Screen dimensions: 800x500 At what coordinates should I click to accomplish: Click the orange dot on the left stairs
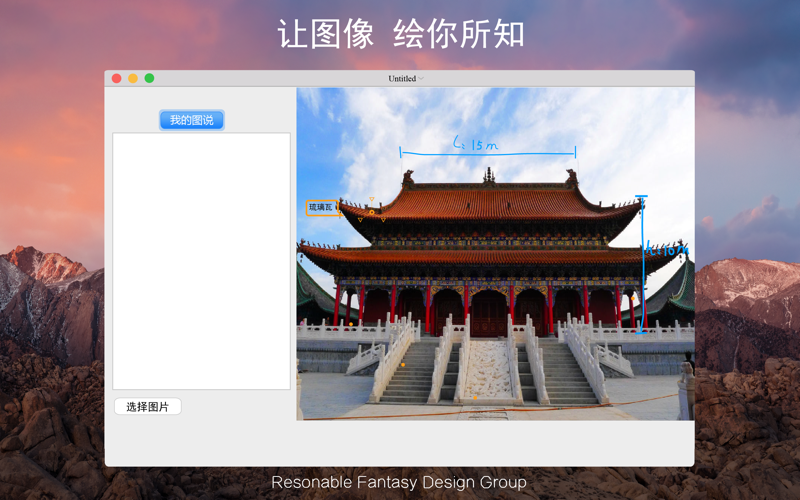tap(403, 365)
